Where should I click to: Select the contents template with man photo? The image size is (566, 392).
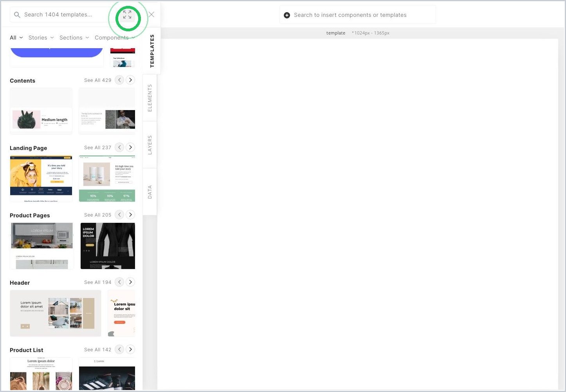[x=107, y=111]
